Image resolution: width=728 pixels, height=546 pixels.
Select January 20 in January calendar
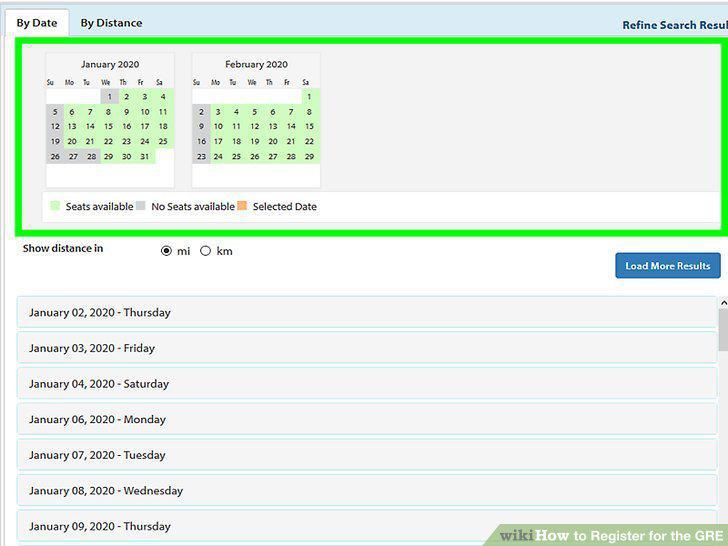[x=72, y=142]
